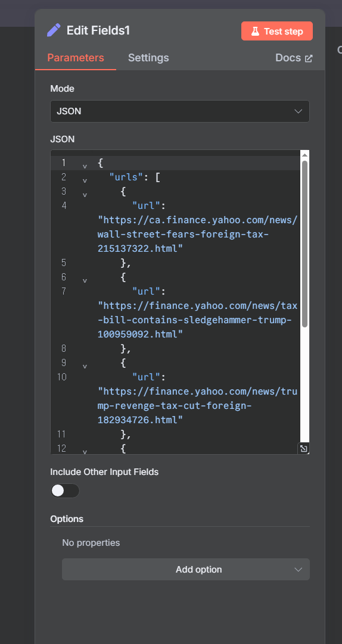The width and height of the screenshot is (342, 644).
Task: Click the expand editor icon in JSON box
Action: click(303, 449)
